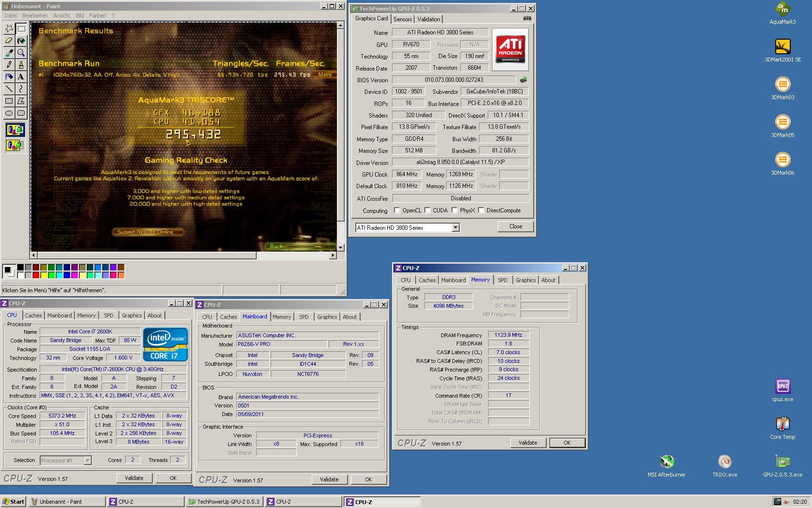Click the Start button on the taskbar
This screenshot has height=508, width=812.
[x=14, y=502]
